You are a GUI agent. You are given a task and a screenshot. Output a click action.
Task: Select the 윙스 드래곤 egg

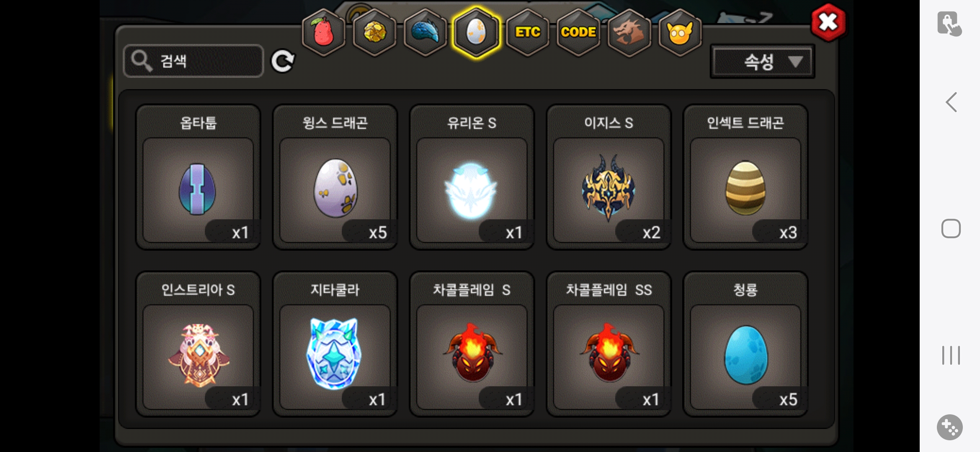(x=335, y=177)
